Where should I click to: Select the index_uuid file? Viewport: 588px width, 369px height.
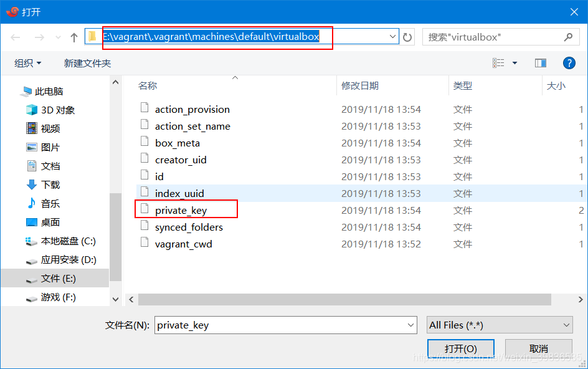click(179, 194)
